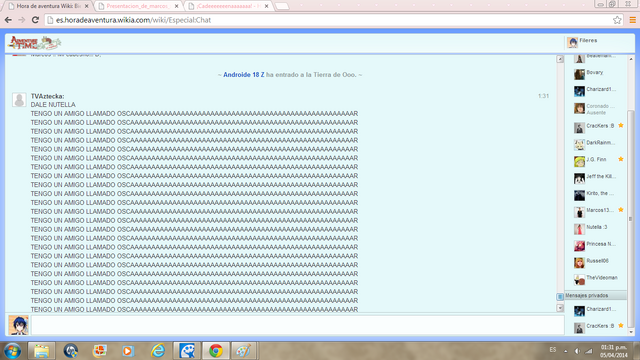640x360 pixels.
Task: Open the Windows Start menu
Action: click(13, 351)
